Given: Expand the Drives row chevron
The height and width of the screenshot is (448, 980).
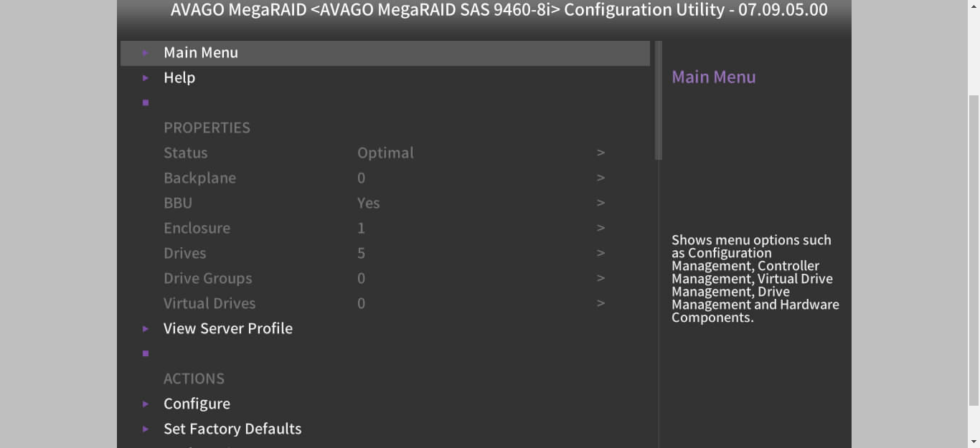Looking at the screenshot, I should pos(601,253).
